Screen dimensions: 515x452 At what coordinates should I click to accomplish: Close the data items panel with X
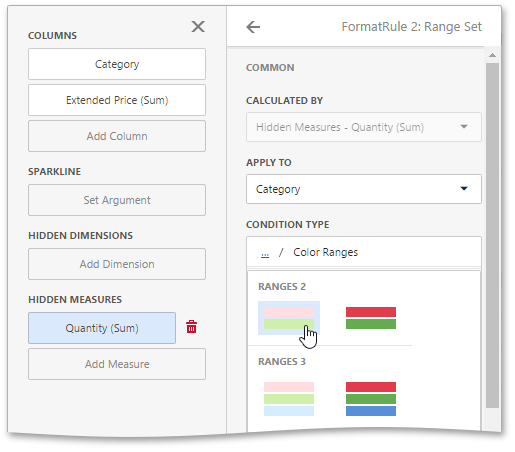click(x=198, y=26)
